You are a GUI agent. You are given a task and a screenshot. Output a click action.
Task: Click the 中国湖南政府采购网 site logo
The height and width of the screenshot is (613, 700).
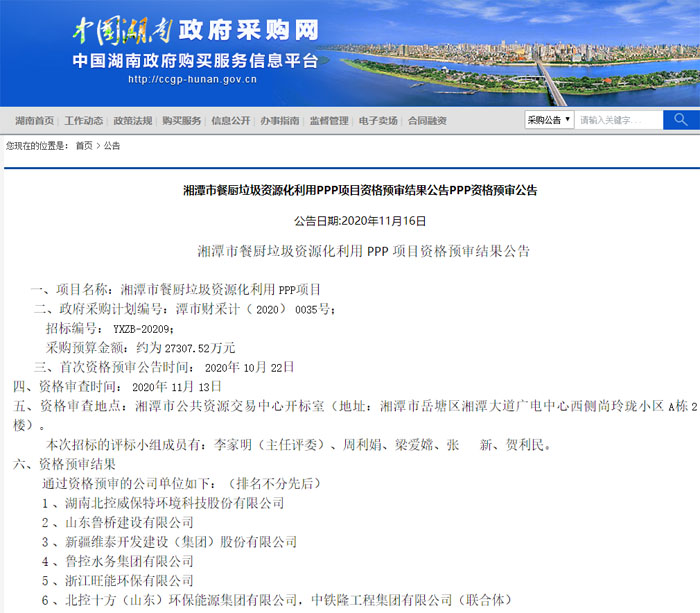196,31
